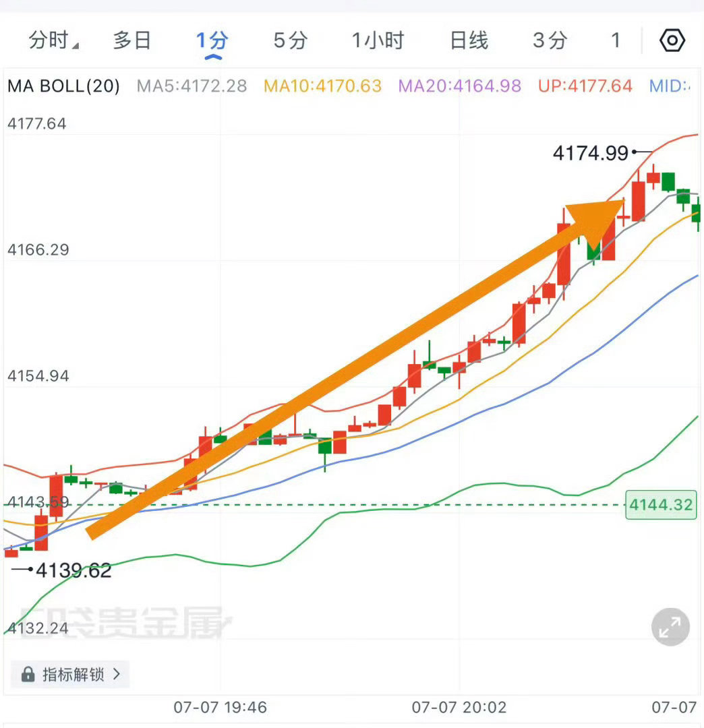Viewport: 704px width, 728px height.
Task: Click the MA BOLL(20) indicator label
Action: (63, 86)
